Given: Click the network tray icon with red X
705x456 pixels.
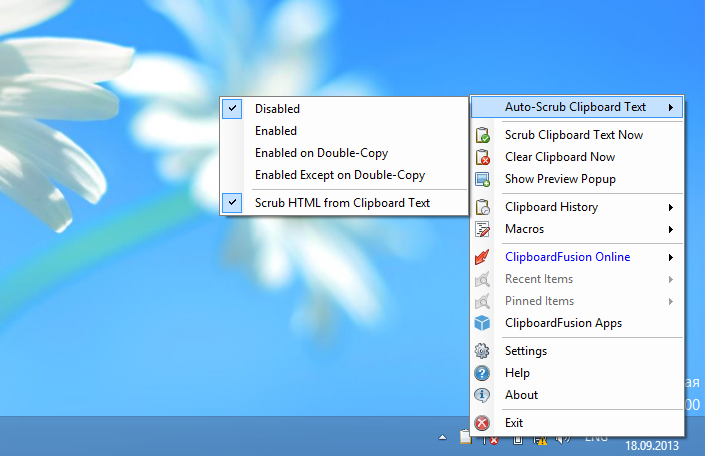Looking at the screenshot, I should [x=490, y=439].
